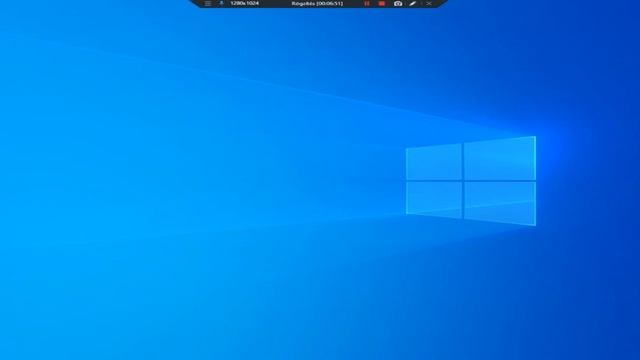Screen dimensions: 640x360
Task: Take a screenshot with camera icon
Action: point(398,3)
